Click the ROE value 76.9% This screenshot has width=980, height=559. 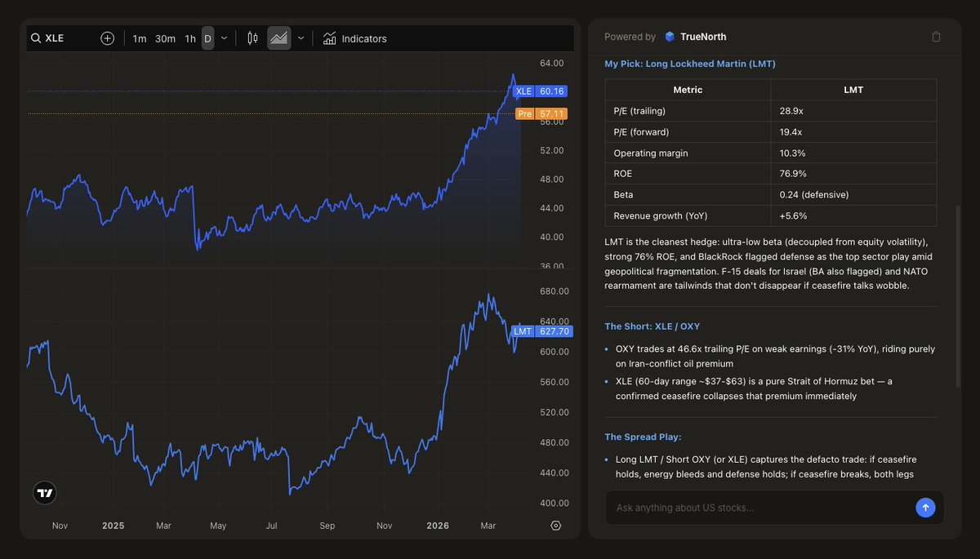(793, 174)
